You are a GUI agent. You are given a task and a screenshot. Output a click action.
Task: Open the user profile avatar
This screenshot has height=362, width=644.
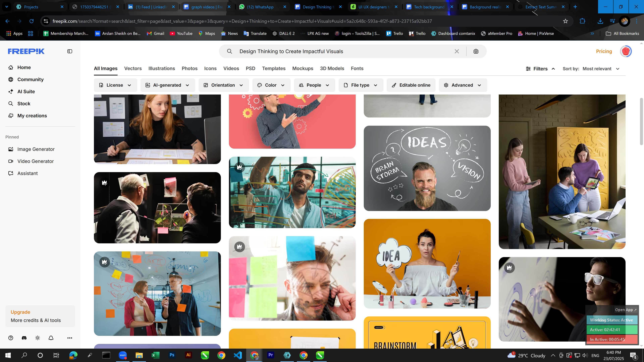click(x=626, y=51)
